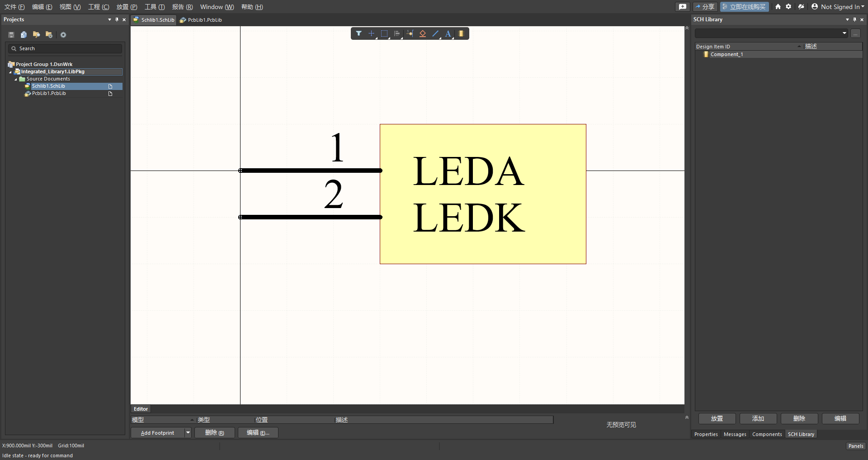The height and width of the screenshot is (460, 868).
Task: Click the Add Component Part icon
Action: point(461,33)
